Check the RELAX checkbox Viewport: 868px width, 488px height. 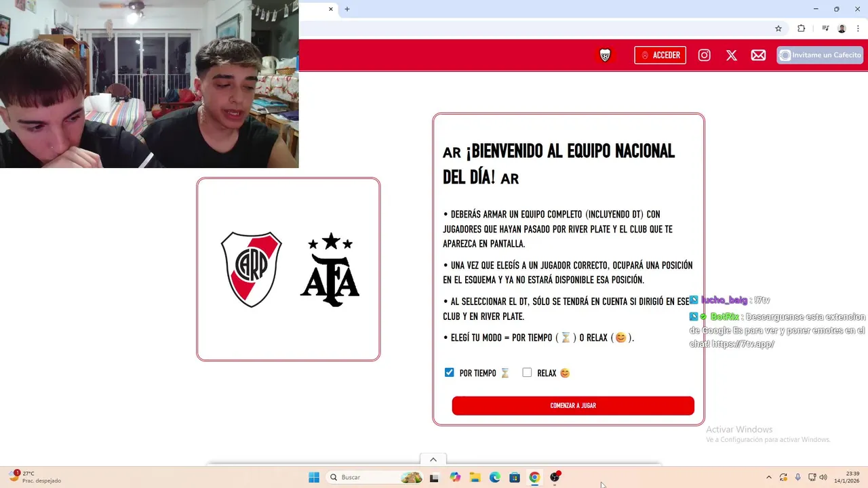coord(527,373)
